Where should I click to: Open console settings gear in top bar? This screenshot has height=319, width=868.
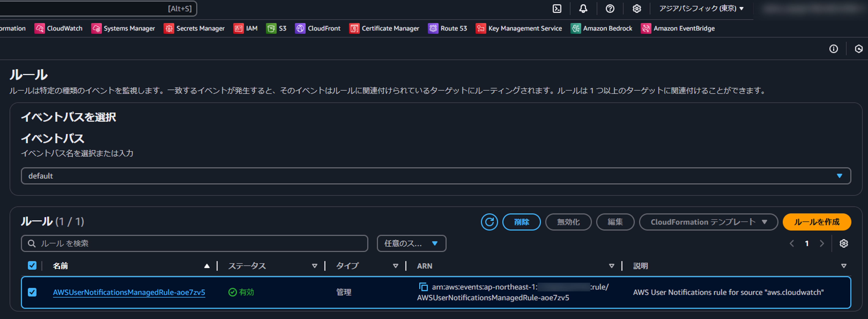pyautogui.click(x=637, y=8)
